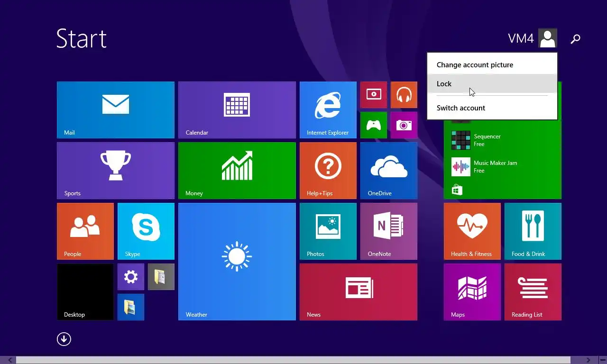Click the horizontal scrollbar thumb

[x=293, y=360]
